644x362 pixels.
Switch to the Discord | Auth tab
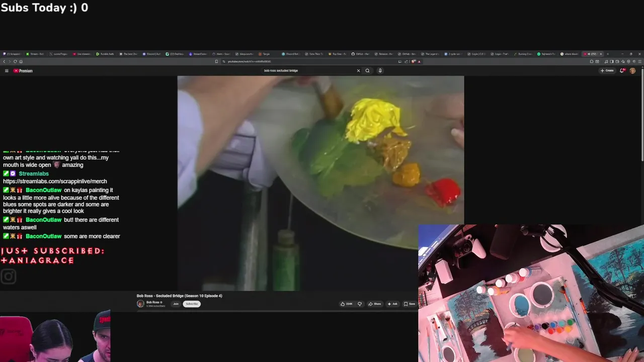coord(151,54)
